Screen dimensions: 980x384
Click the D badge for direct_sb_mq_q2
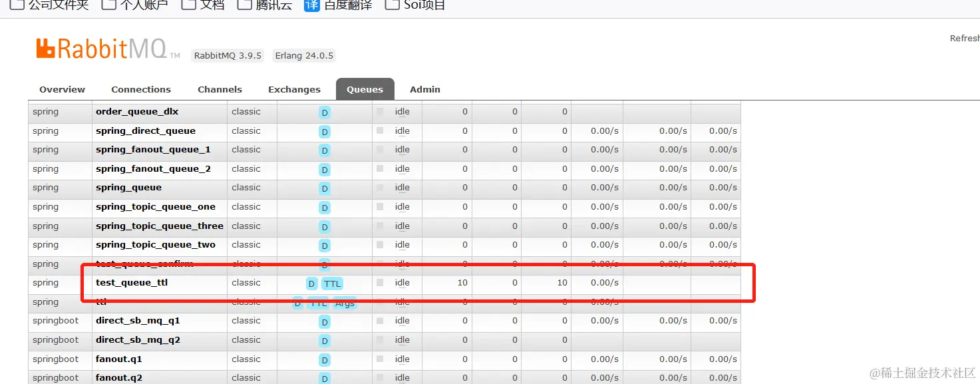coord(325,341)
